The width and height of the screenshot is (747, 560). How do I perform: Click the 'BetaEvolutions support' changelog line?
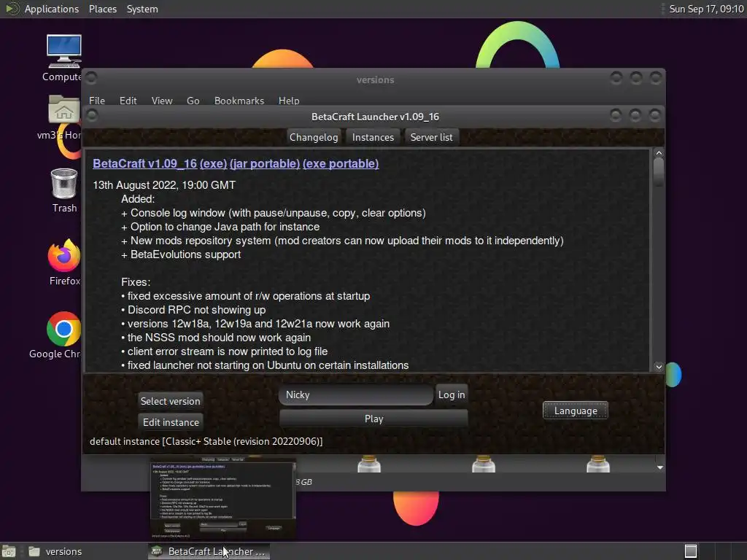point(181,254)
